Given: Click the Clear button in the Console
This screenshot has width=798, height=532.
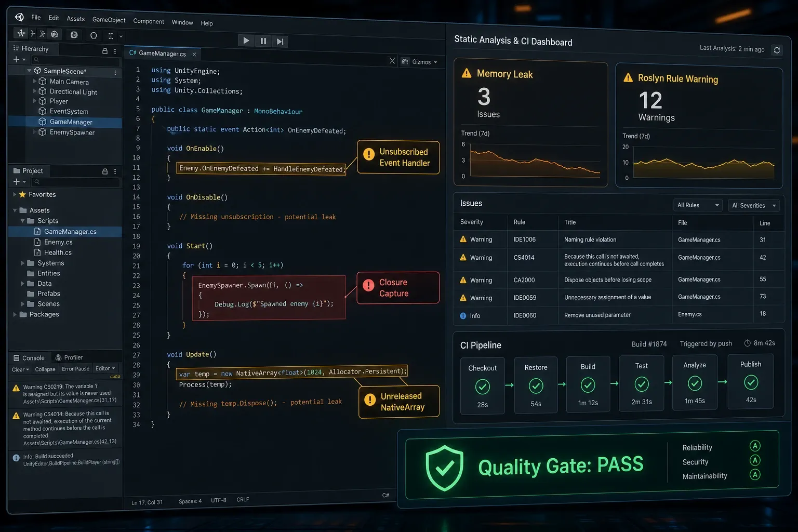Looking at the screenshot, I should point(20,369).
